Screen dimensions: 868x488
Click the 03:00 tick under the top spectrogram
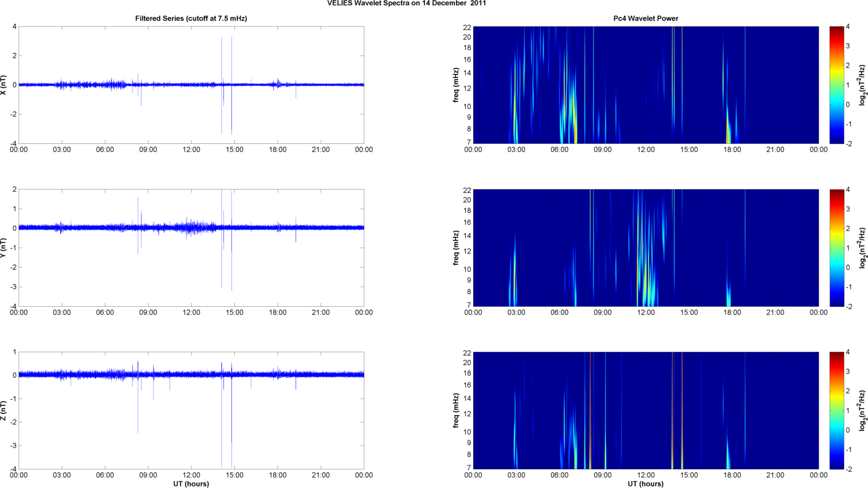[516, 150]
